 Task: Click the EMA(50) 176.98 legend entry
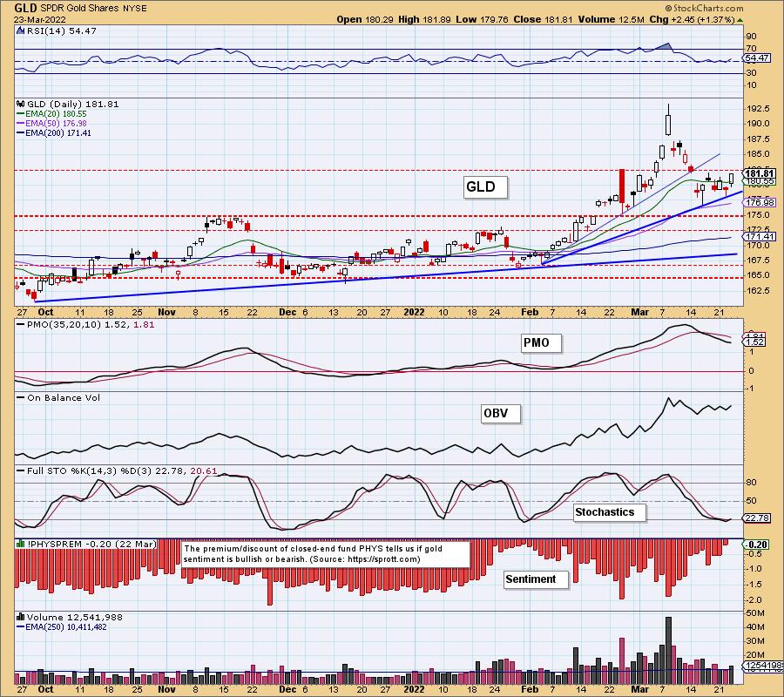click(51, 123)
